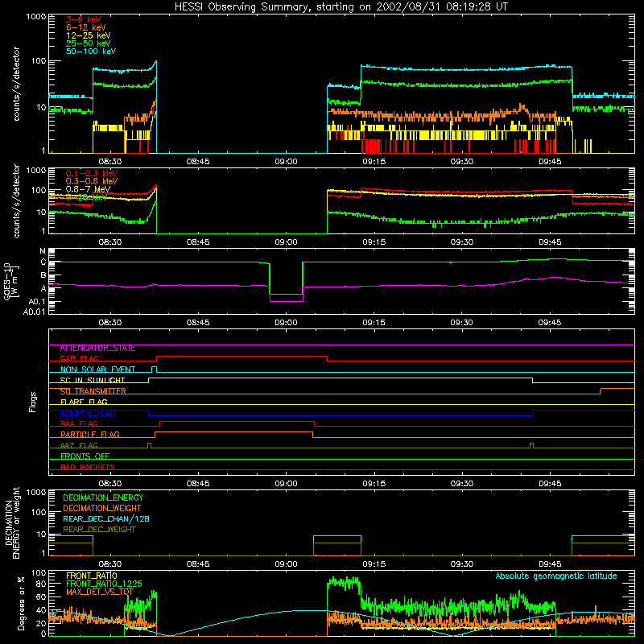Click the NON_SOLAR_EVENT flag label
Image resolution: width=644 pixels, height=644 pixels.
tap(97, 369)
